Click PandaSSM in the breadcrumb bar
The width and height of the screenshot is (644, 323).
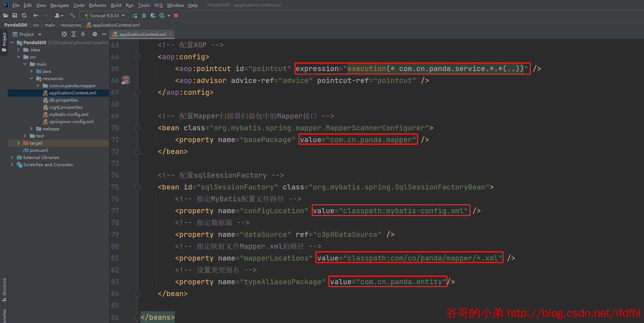coord(16,25)
